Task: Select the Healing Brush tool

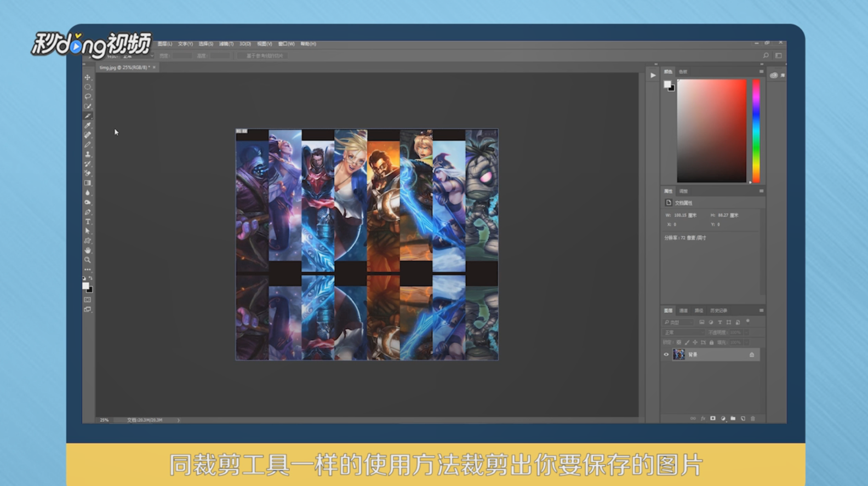Action: [x=88, y=135]
